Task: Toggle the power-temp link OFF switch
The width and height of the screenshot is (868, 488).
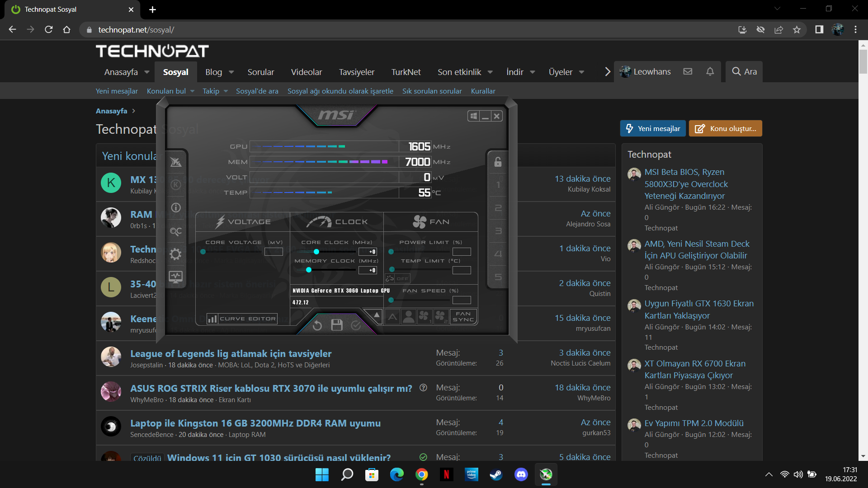Action: (397, 279)
